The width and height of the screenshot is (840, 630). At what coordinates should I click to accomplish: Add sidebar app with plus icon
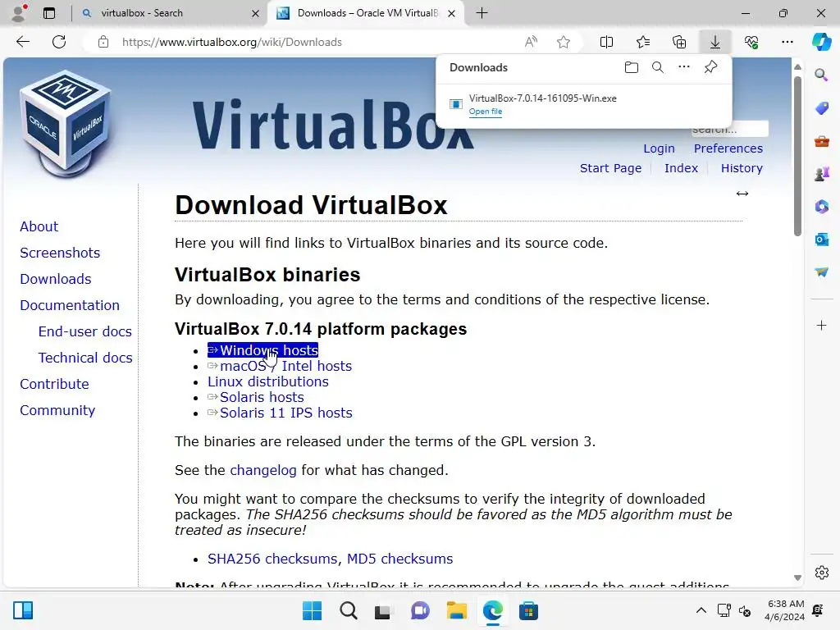click(x=822, y=325)
